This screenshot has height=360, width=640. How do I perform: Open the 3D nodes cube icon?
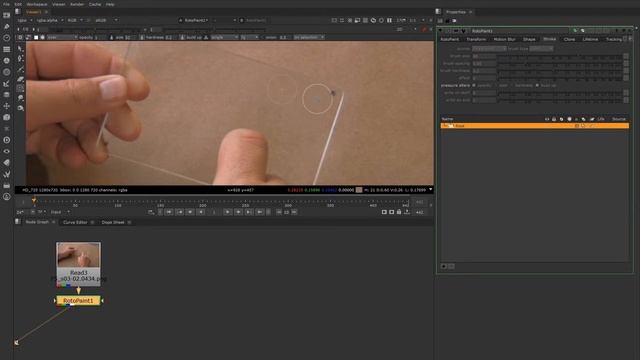pos(7,117)
